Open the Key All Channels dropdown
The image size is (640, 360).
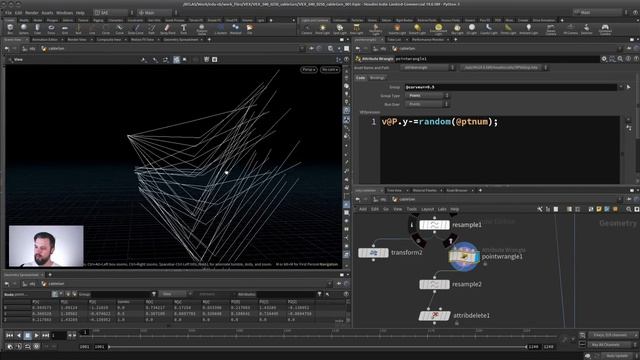tap(613, 345)
